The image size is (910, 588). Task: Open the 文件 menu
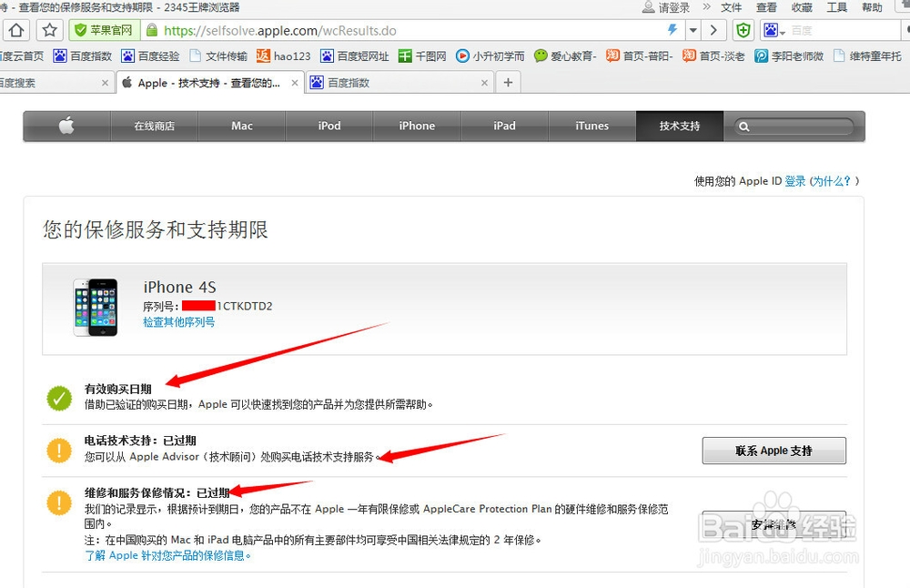coord(732,7)
